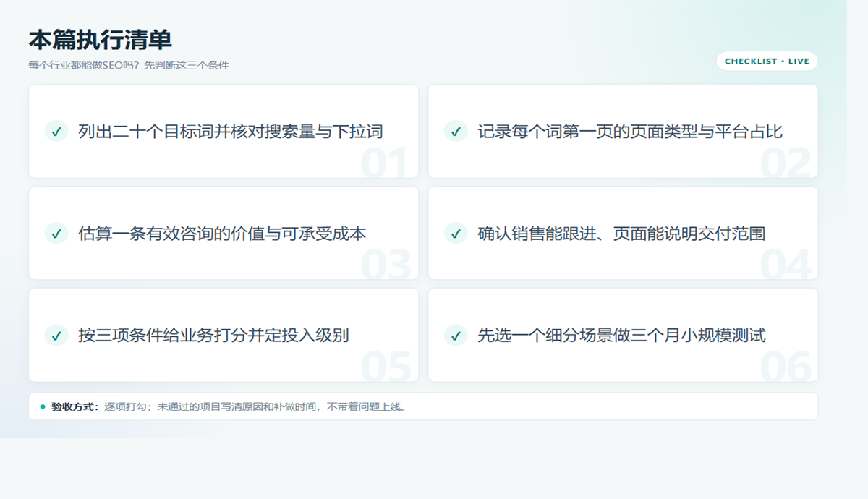The width and height of the screenshot is (868, 499).
Task: Click the checkmark beside 确认销售能跟进、页面能说明交付范围
Action: point(456,233)
